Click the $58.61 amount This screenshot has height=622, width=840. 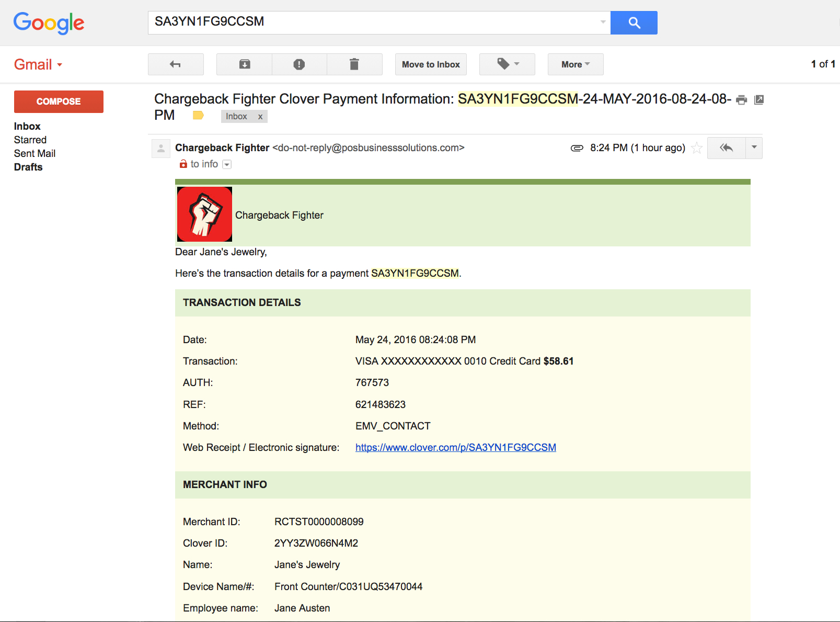point(558,361)
